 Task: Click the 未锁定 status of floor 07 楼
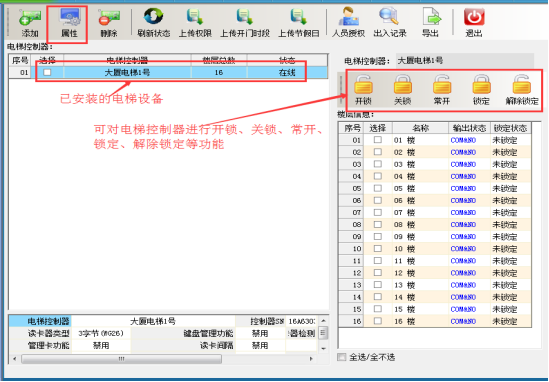click(505, 213)
